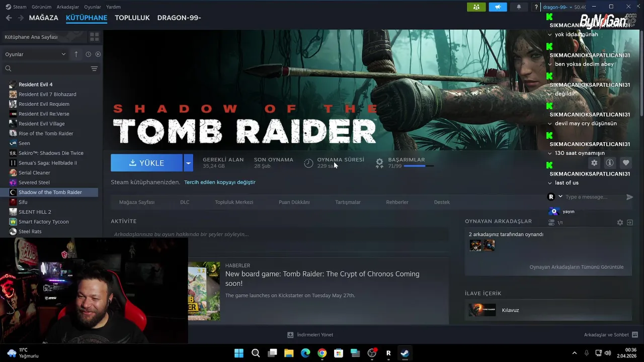Image resolution: width=644 pixels, height=362 pixels.
Task: Open chat settings gear icon
Action: [620, 223]
